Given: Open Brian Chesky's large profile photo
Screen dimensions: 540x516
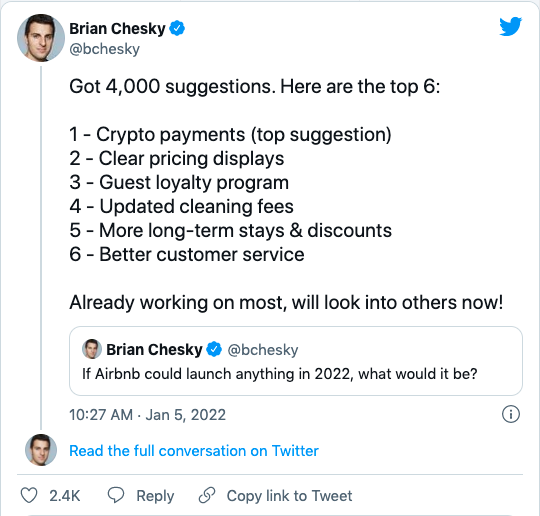Looking at the screenshot, I should pyautogui.click(x=41, y=38).
